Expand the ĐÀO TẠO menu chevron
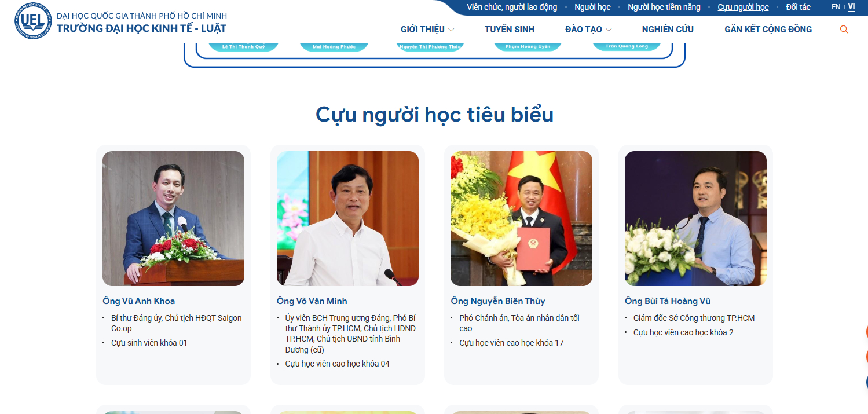Image resolution: width=868 pixels, height=414 pixels. click(x=609, y=30)
